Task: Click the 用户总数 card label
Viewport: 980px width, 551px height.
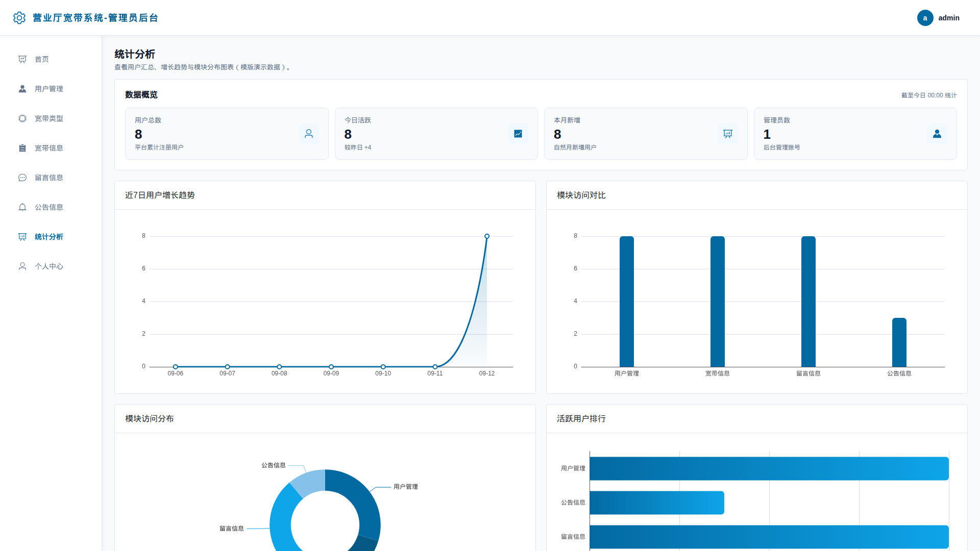Action: pyautogui.click(x=148, y=120)
